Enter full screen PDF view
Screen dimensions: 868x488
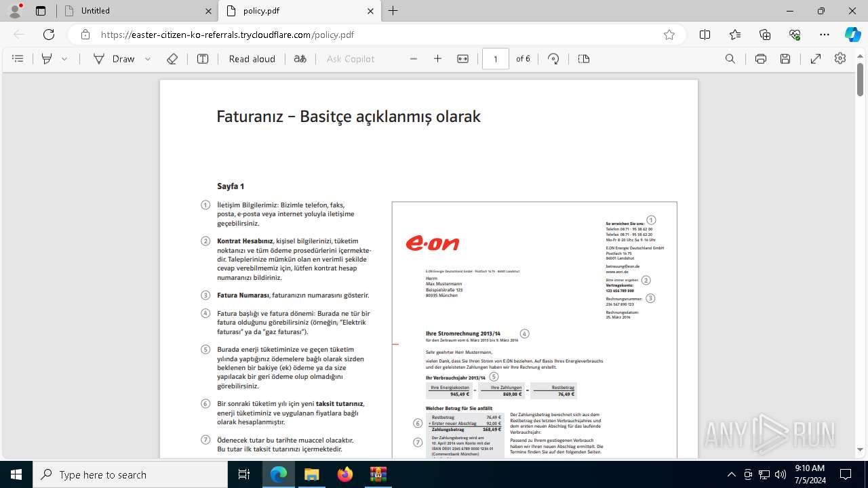coord(816,59)
